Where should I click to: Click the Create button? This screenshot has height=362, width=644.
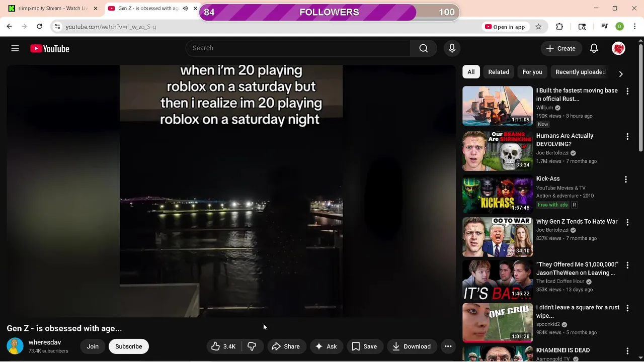561,48
